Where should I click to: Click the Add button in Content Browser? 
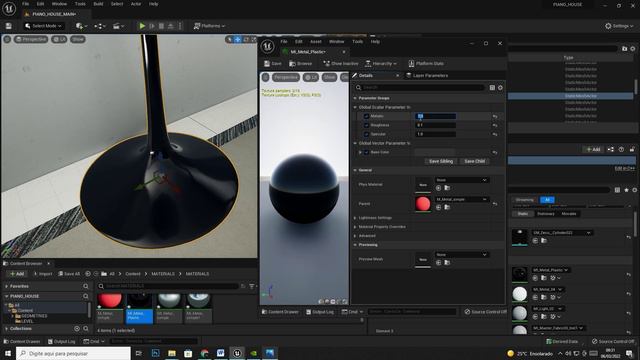coord(17,274)
